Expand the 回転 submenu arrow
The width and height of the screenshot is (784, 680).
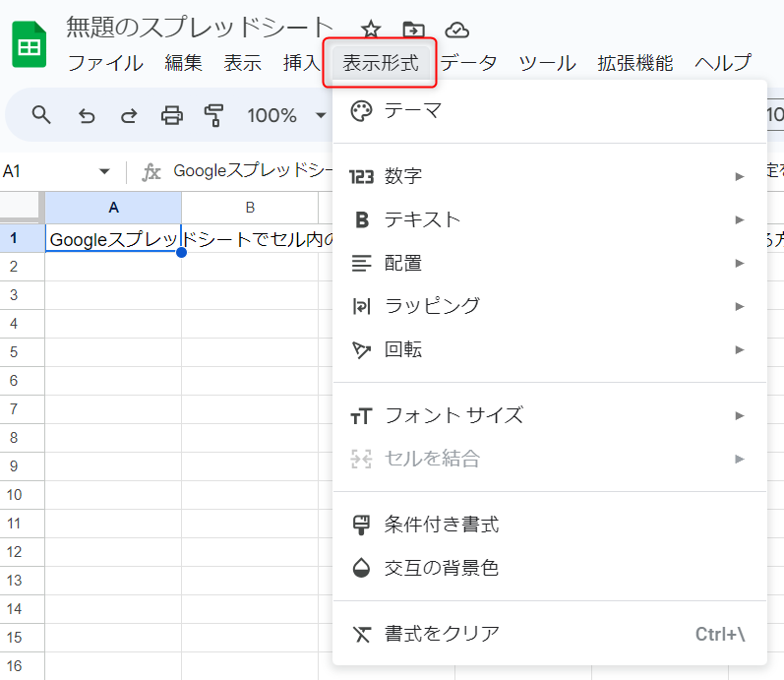pos(740,349)
